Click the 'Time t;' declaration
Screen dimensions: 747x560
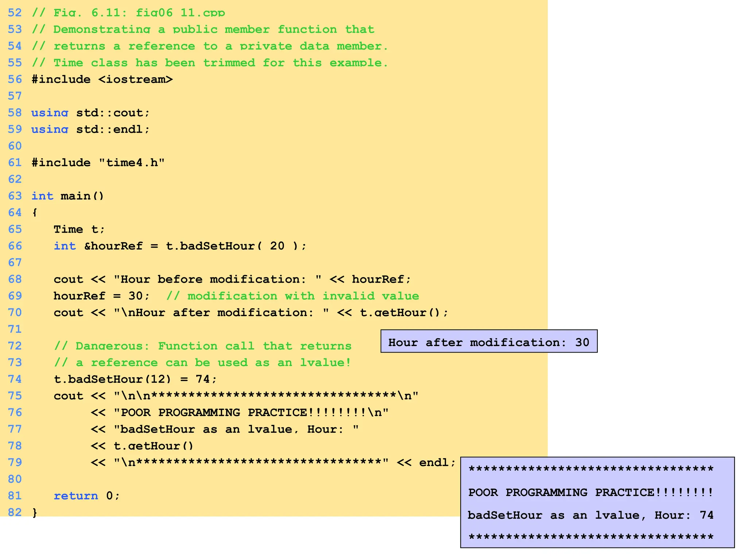(x=79, y=229)
